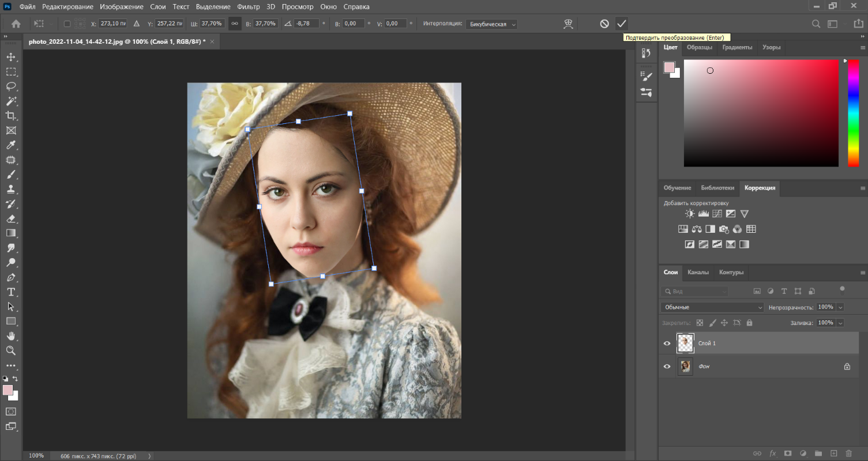Open the Изображение menu
The image size is (868, 461).
[121, 7]
